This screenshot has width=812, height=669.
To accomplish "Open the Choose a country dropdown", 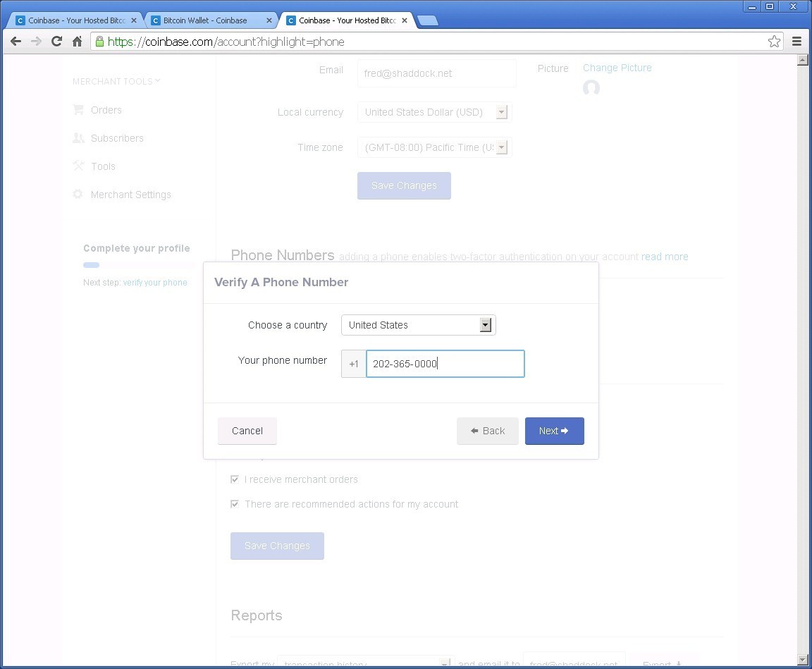I will tap(419, 325).
